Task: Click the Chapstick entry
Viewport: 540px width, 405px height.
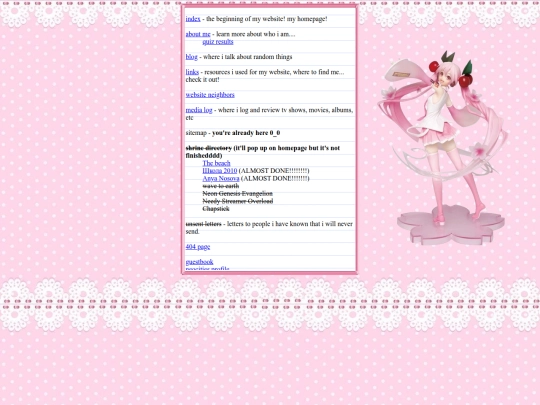Action: click(216, 209)
